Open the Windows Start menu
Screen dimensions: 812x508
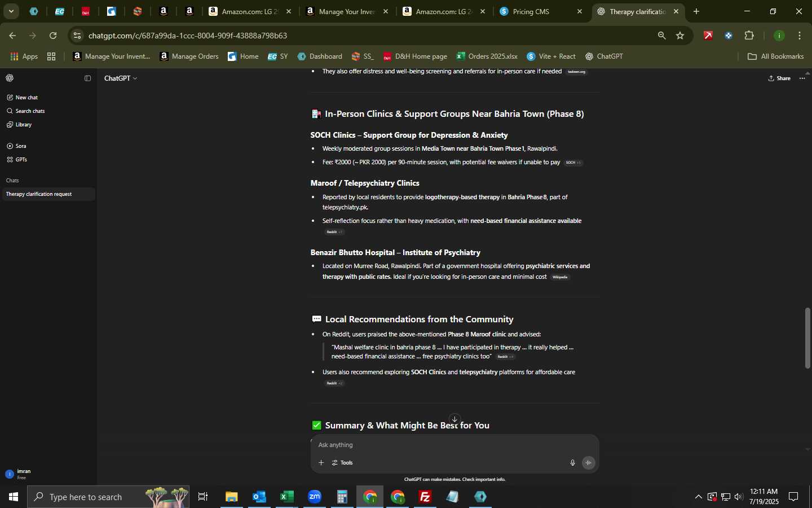(x=14, y=497)
